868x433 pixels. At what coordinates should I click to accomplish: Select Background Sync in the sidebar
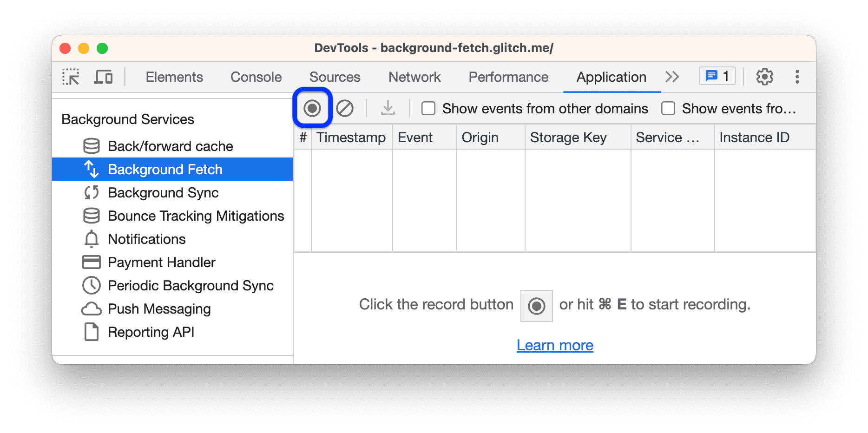click(x=163, y=192)
